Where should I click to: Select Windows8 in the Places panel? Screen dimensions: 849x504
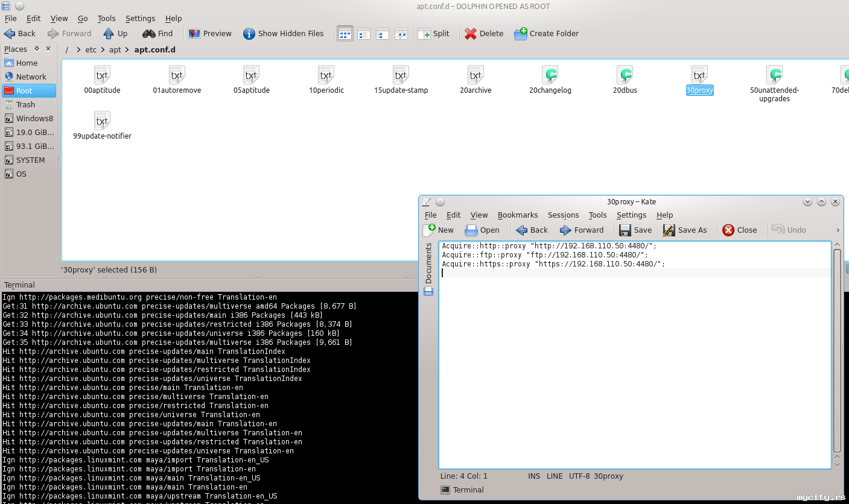[29, 118]
